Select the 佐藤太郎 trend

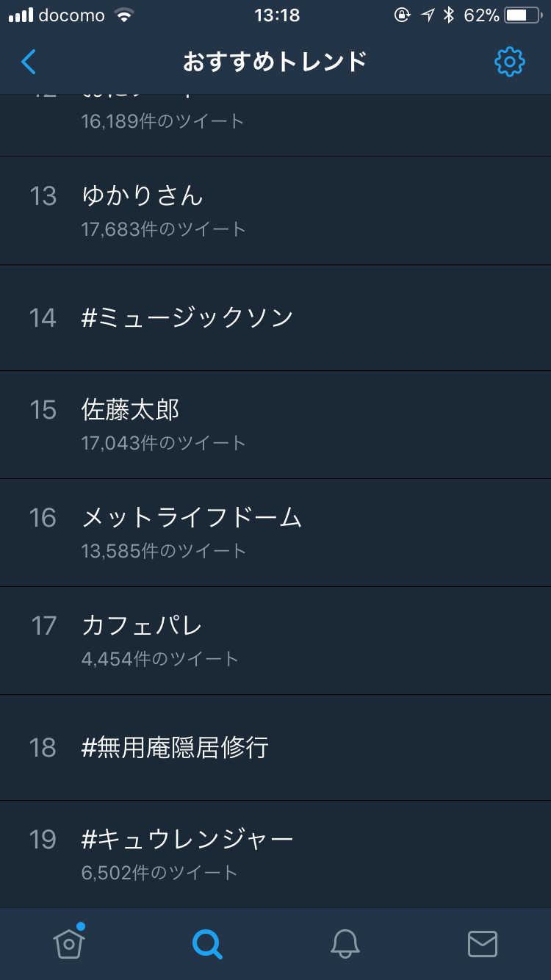(x=131, y=410)
